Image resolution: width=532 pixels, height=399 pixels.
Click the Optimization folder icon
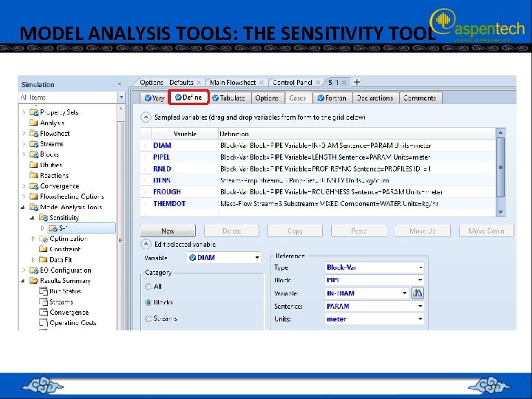pos(43,239)
